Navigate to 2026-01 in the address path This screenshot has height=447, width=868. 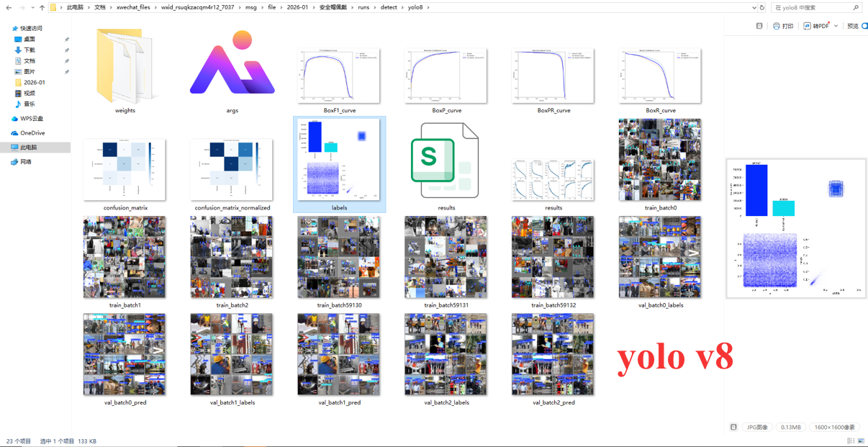pos(298,7)
